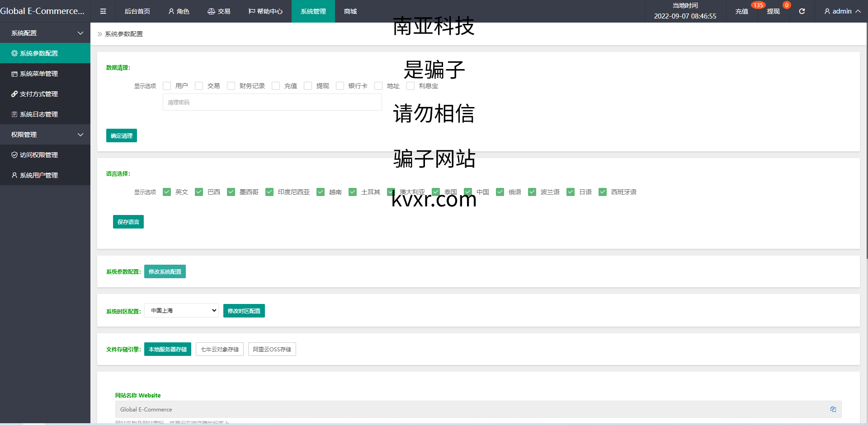Click the shield icon for 访问权限管理

coord(14,155)
